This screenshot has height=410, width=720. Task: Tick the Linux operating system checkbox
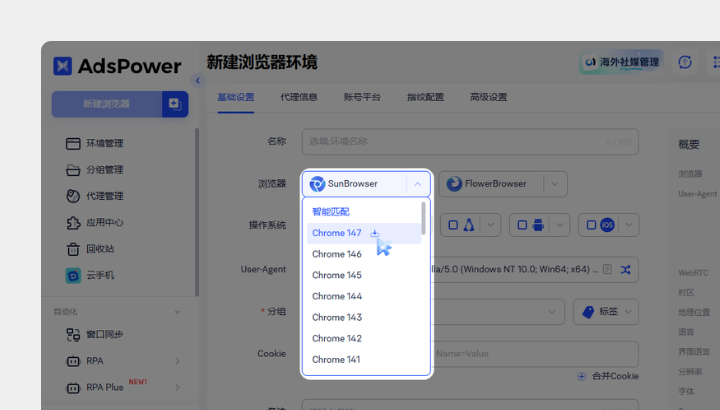(x=453, y=225)
